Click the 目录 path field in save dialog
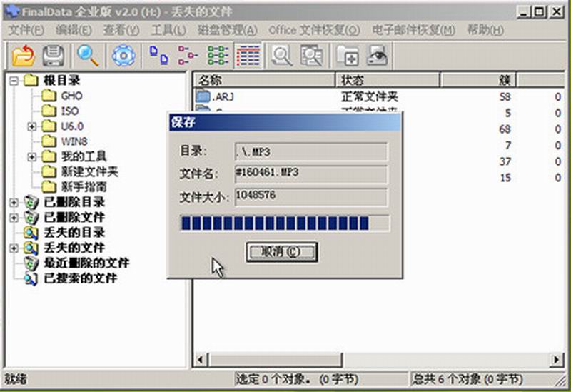Screen dimensions: 571x392 (x=311, y=151)
